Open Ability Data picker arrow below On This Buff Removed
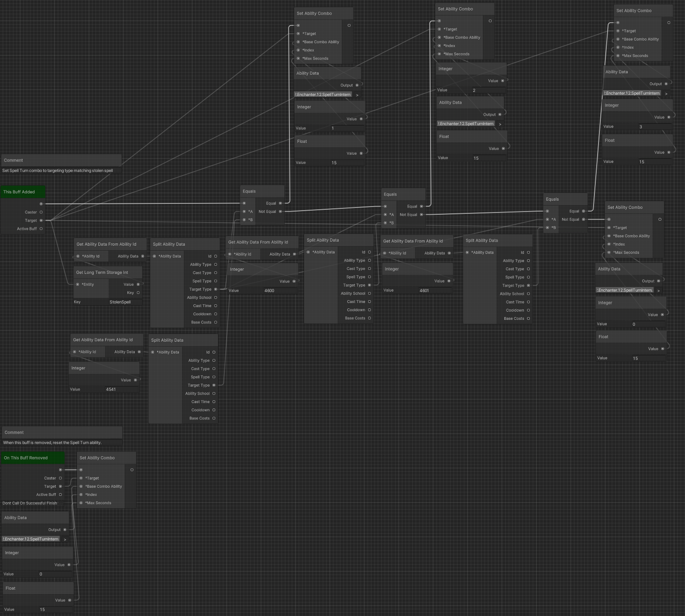Image resolution: width=685 pixels, height=616 pixels. point(65,540)
